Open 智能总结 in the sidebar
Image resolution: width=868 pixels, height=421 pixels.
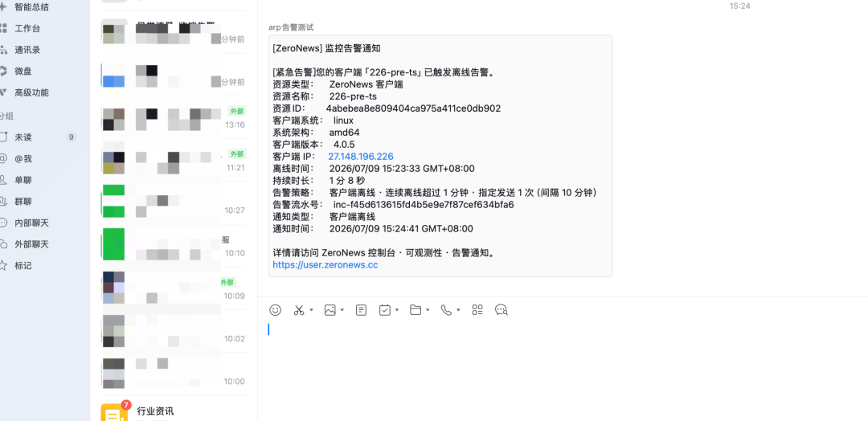pos(31,7)
